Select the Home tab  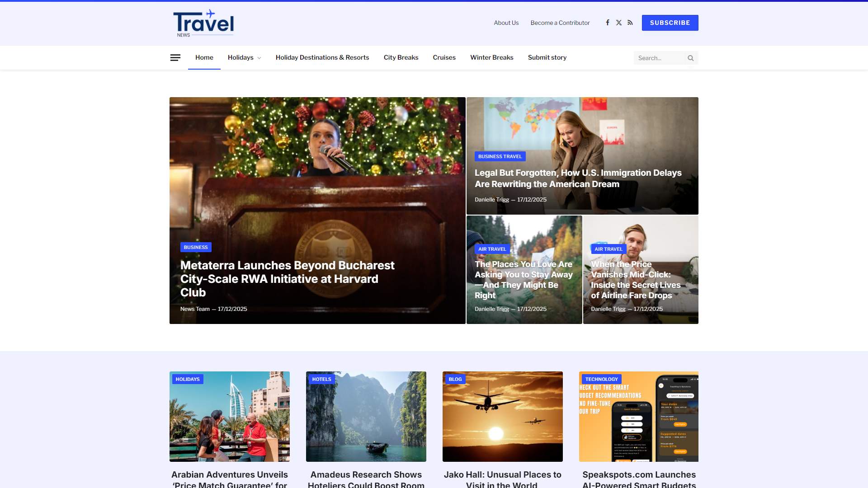[x=204, y=57]
